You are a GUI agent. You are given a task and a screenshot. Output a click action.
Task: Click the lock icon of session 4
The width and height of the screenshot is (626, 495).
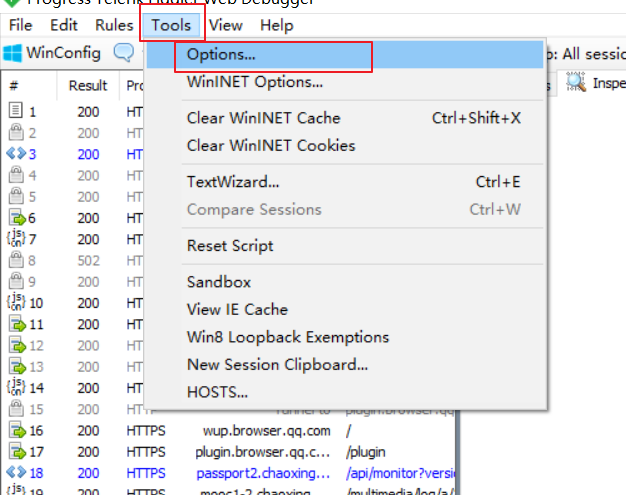(16, 174)
